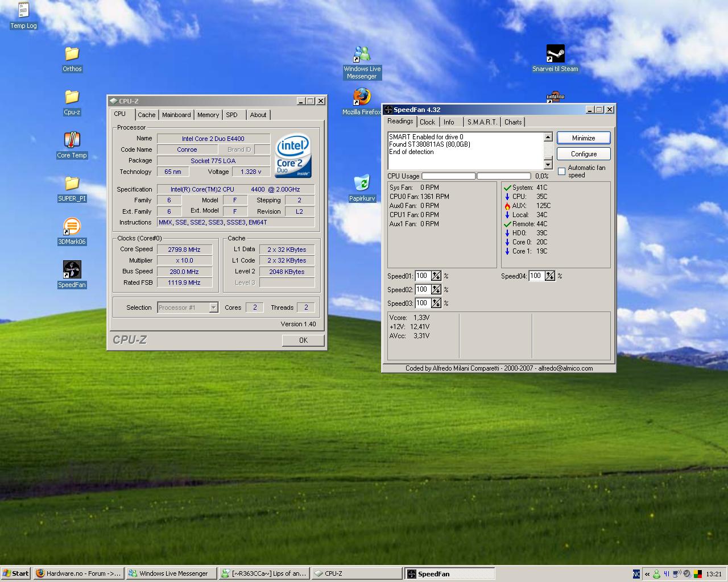Click the System 41C checkmark icon
The height and width of the screenshot is (582, 728).
coord(507,188)
